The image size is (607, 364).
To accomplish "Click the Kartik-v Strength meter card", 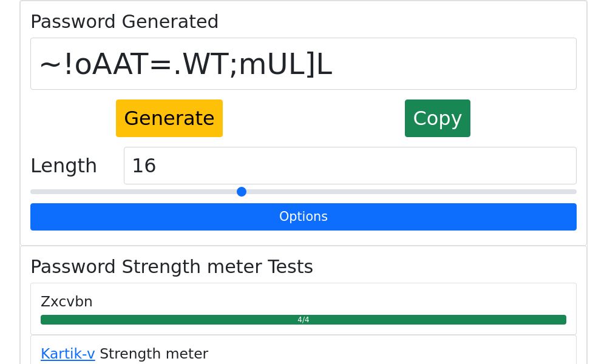I will pyautogui.click(x=303, y=352).
